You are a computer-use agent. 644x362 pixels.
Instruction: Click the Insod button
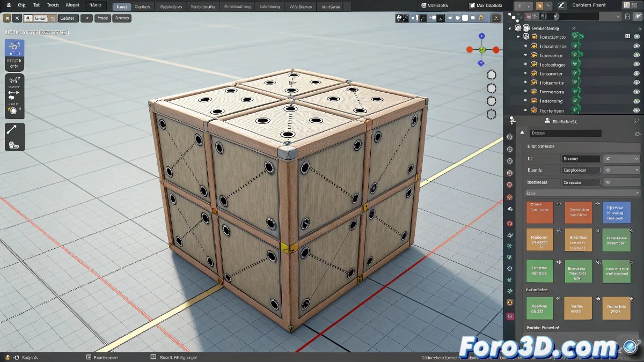pyautogui.click(x=103, y=18)
